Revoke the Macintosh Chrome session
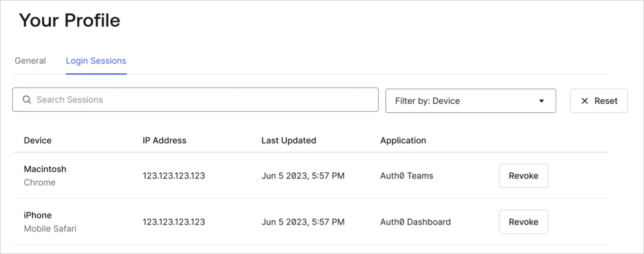This screenshot has width=644, height=254. pos(523,175)
